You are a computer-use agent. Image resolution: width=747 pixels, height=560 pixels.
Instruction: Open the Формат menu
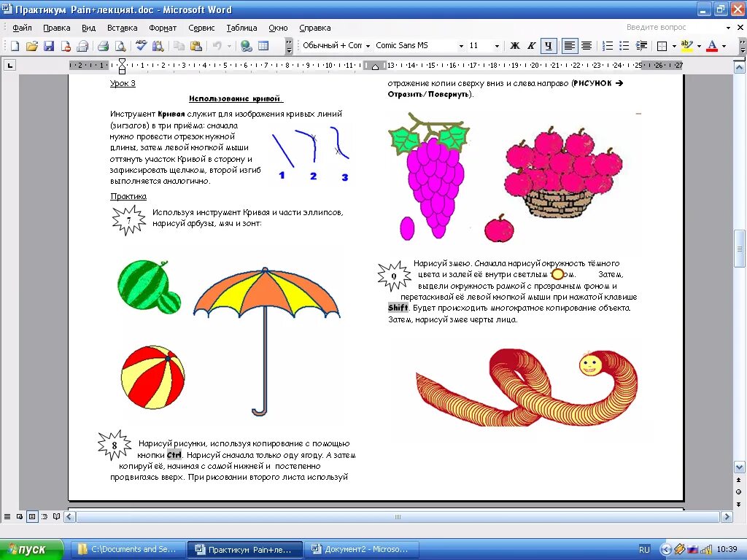tap(163, 28)
